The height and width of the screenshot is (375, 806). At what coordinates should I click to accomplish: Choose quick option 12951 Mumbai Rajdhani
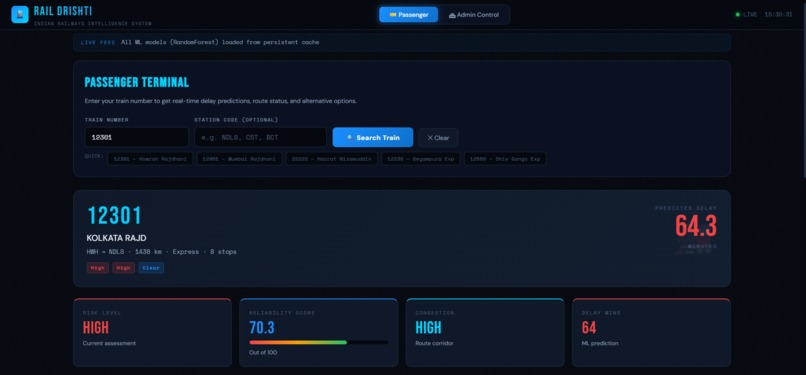(240, 159)
